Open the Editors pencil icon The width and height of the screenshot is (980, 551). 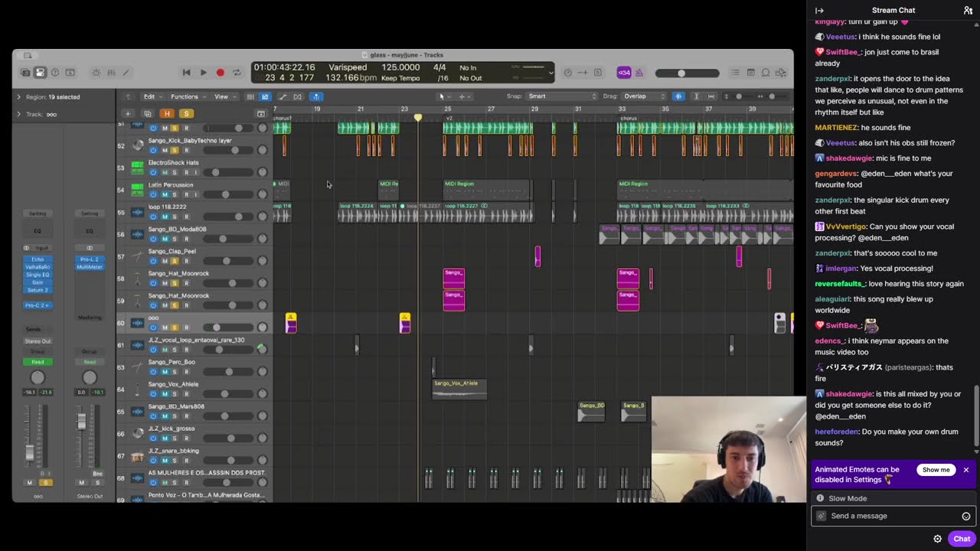click(x=126, y=73)
